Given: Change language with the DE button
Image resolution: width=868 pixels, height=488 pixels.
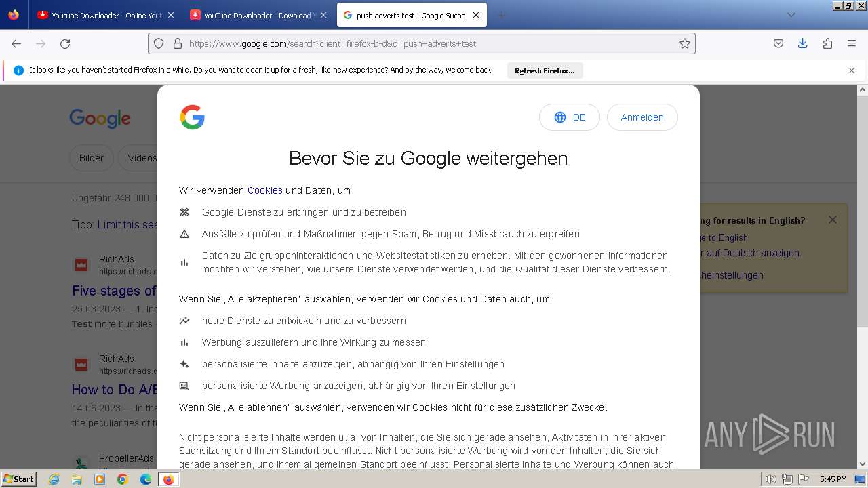Looking at the screenshot, I should click(x=570, y=117).
